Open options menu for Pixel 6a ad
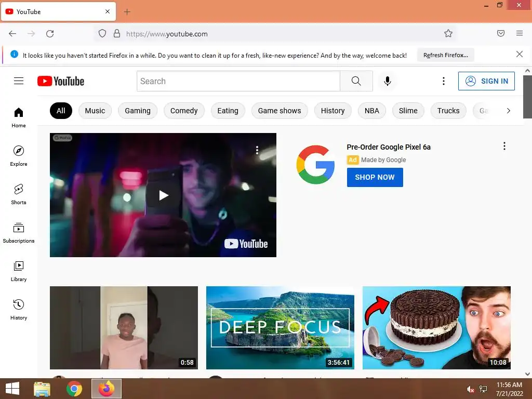 (504, 146)
